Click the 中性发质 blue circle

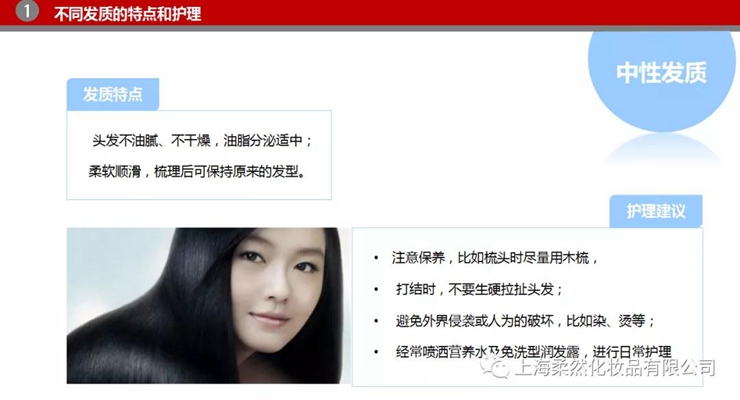pyautogui.click(x=662, y=80)
